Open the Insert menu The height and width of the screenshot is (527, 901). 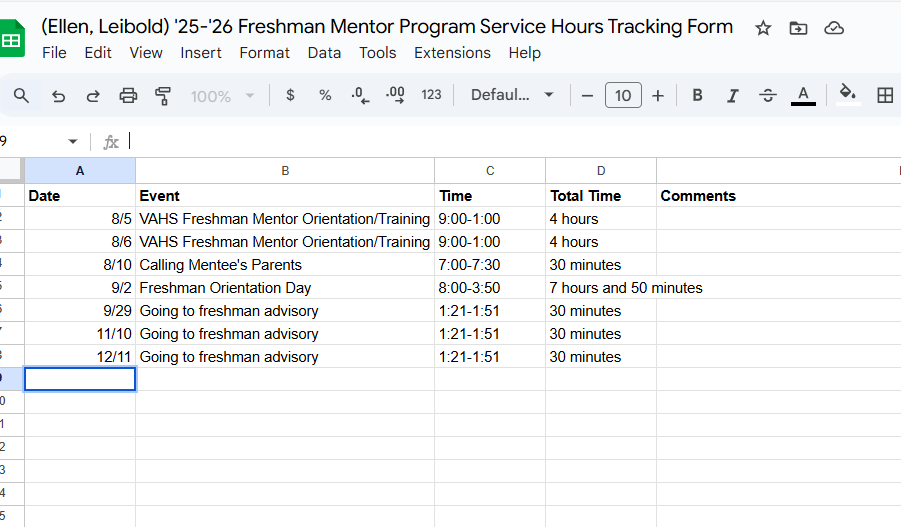(201, 53)
